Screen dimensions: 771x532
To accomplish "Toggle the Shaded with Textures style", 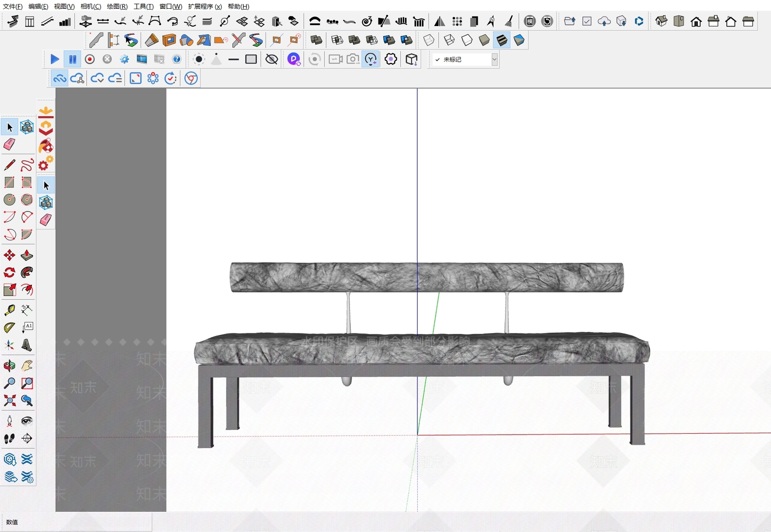I will (502, 40).
